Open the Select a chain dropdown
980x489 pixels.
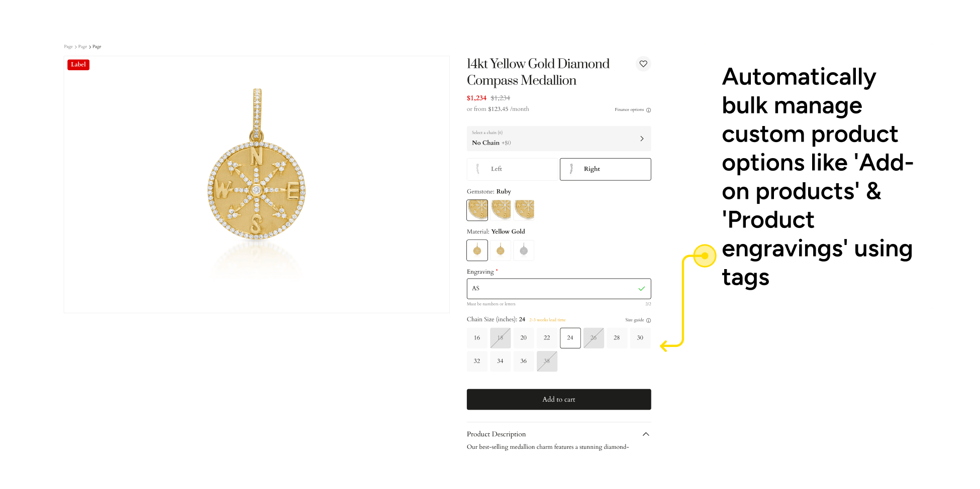click(x=559, y=139)
